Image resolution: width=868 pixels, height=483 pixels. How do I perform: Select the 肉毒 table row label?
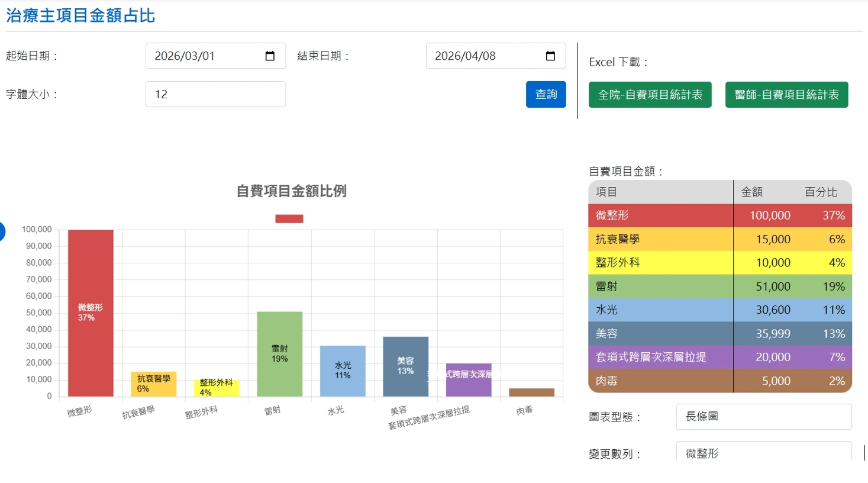pyautogui.click(x=606, y=381)
